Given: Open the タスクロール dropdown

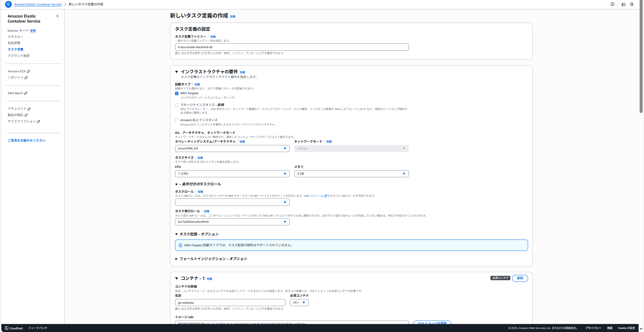Looking at the screenshot, I should [232, 202].
